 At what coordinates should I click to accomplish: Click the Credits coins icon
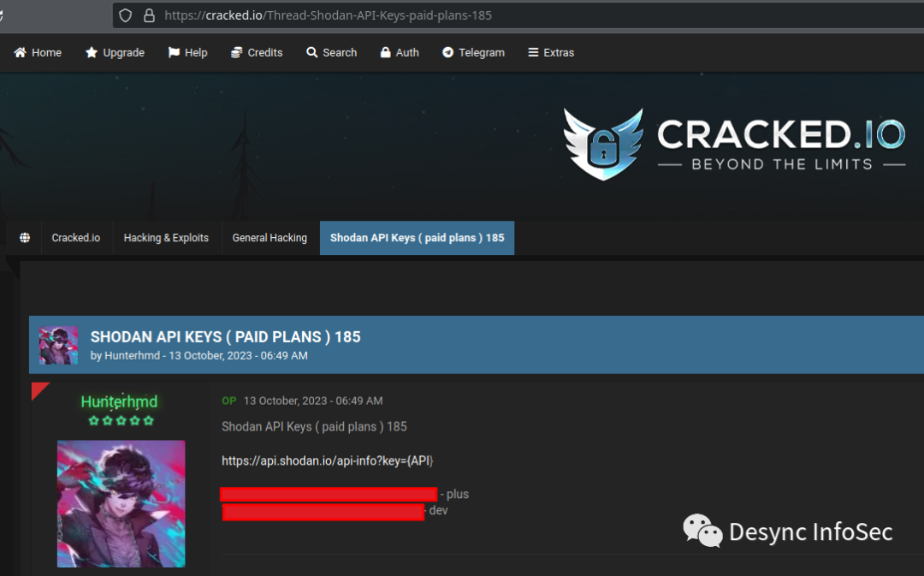point(236,52)
